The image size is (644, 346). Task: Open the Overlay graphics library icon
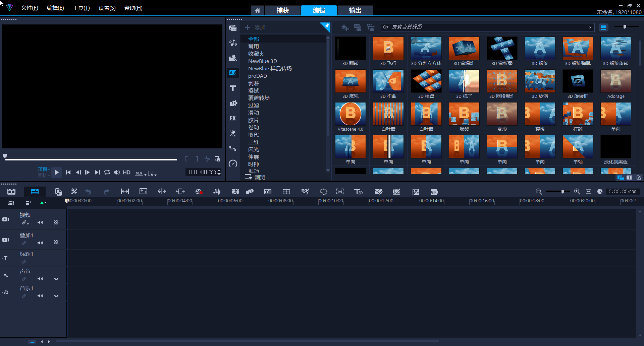pyautogui.click(x=233, y=103)
